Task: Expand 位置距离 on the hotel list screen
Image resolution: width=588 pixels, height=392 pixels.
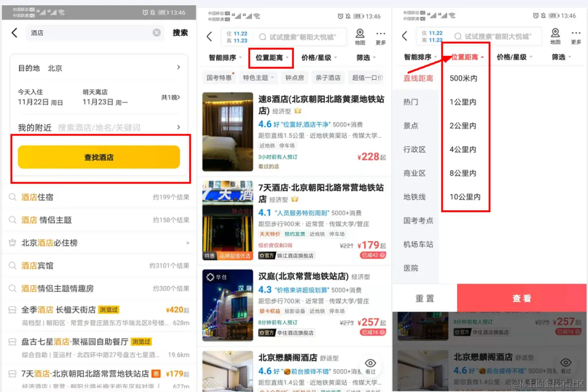Action: tap(271, 57)
